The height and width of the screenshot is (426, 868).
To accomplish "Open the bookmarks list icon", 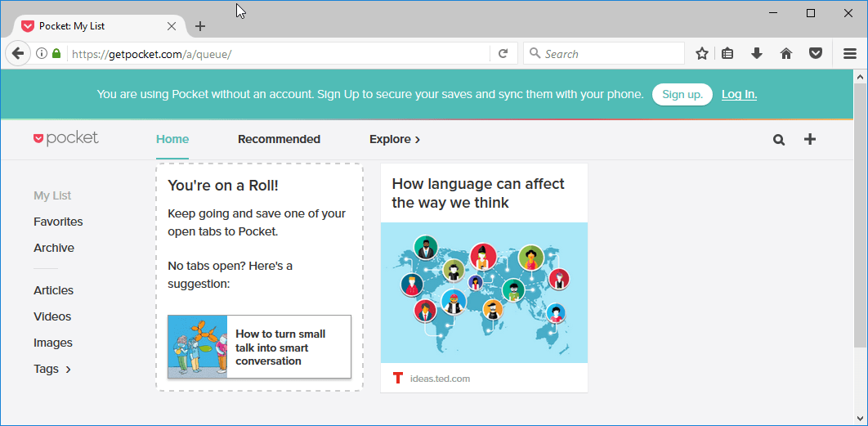I will [728, 54].
